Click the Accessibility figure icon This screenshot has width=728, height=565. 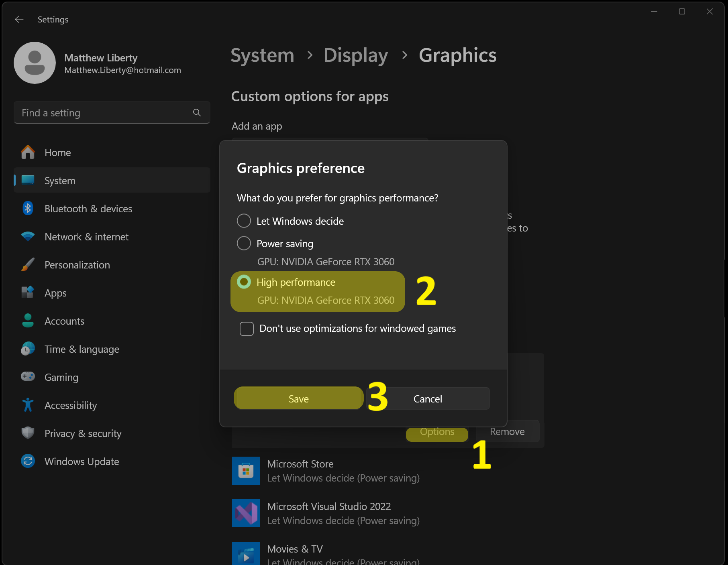pos(28,405)
